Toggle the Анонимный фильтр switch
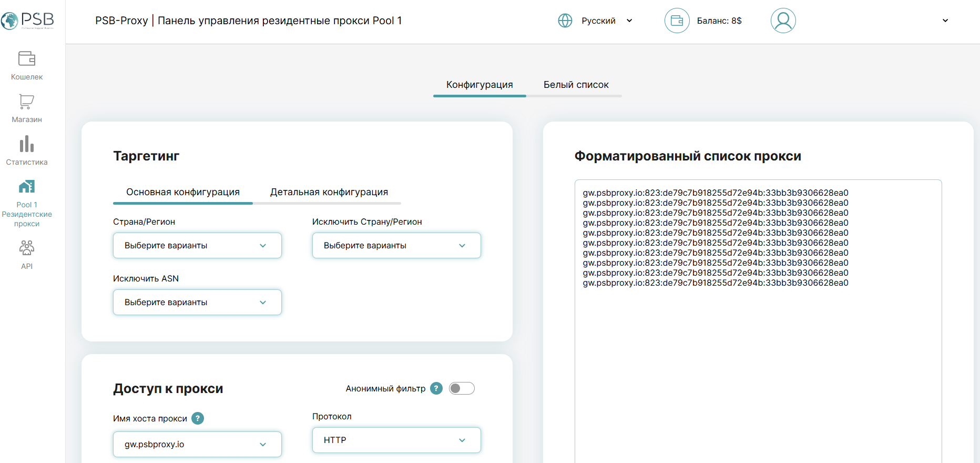This screenshot has height=463, width=980. click(x=462, y=388)
